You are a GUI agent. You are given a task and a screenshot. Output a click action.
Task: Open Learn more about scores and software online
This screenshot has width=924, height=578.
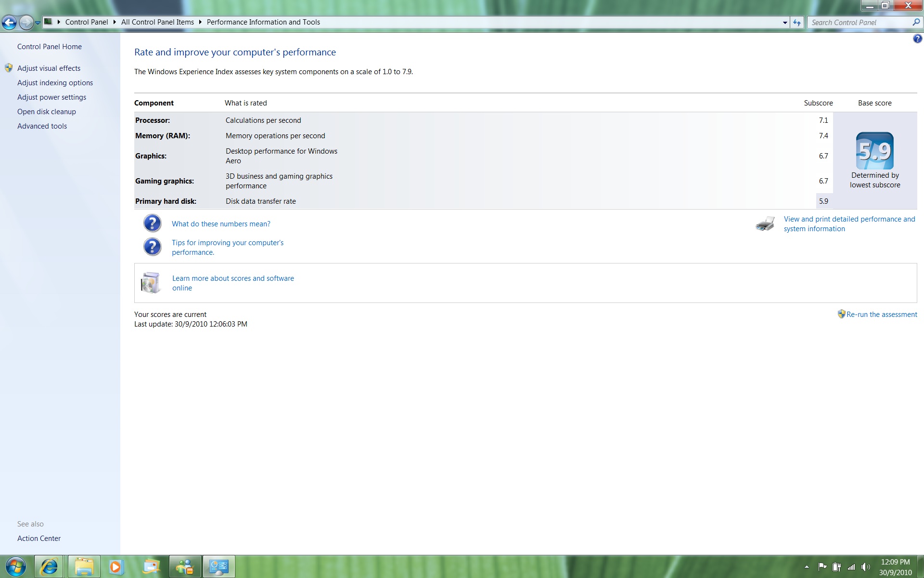(233, 283)
